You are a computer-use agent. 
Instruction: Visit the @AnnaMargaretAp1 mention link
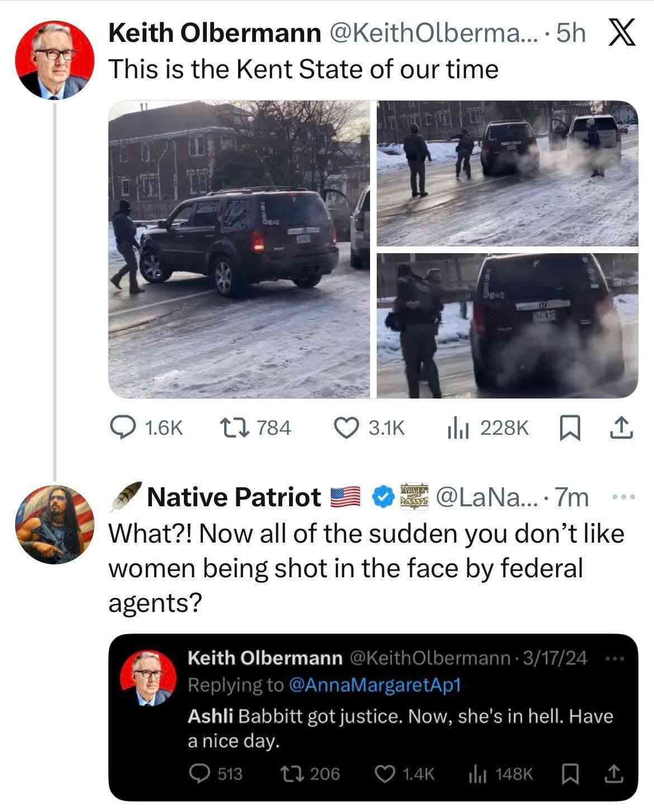click(375, 685)
